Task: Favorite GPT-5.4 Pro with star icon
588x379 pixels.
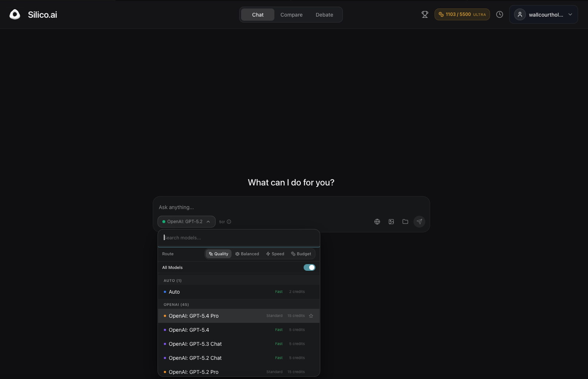Action: click(311, 316)
